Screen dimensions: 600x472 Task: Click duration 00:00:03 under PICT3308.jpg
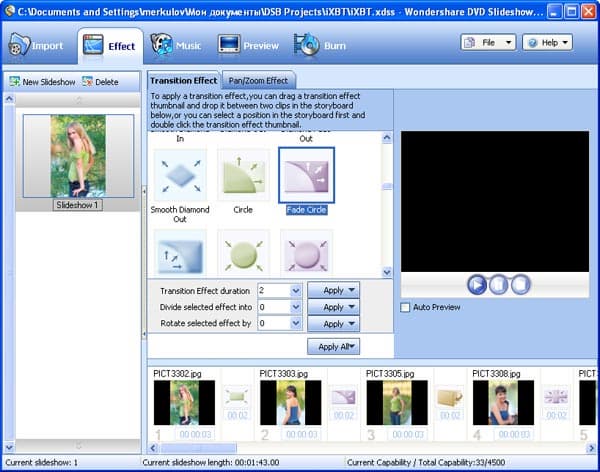(x=514, y=434)
